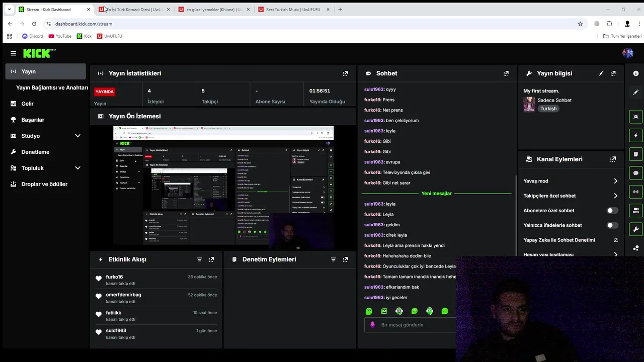Enable Yalnızca ifadelerle sohbet switch
The image size is (644, 362).
(x=612, y=225)
